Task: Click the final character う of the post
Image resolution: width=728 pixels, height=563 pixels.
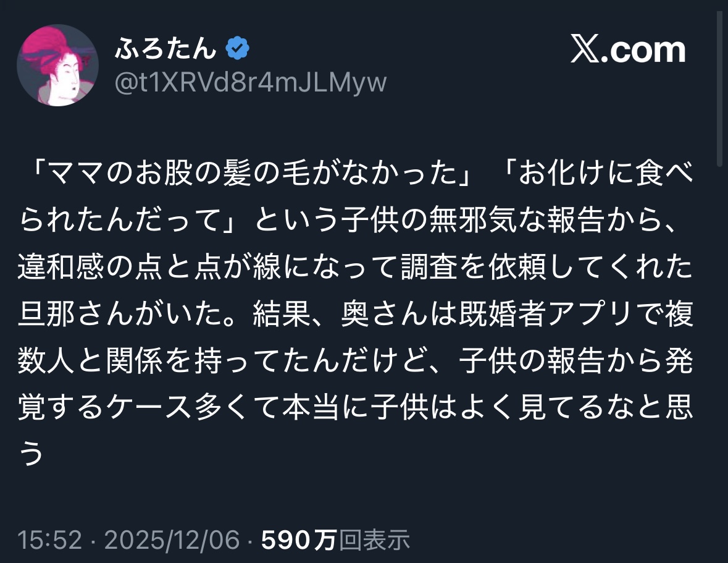Action: [31, 454]
